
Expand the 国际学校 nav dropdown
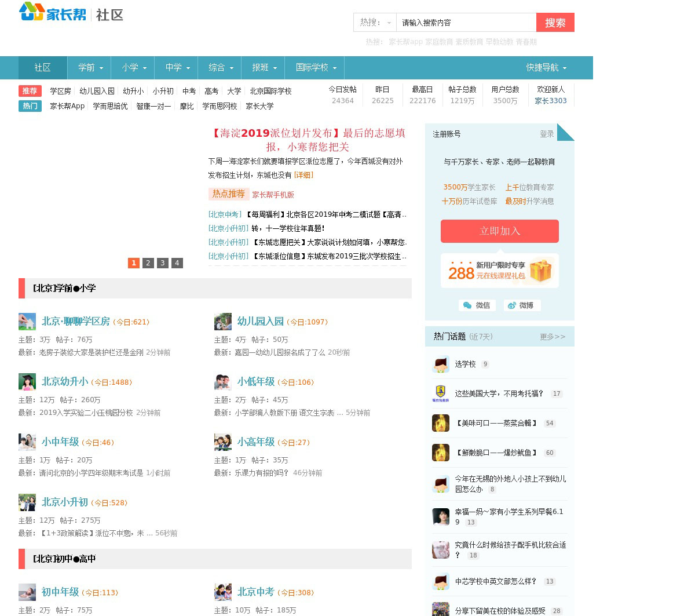(315, 68)
